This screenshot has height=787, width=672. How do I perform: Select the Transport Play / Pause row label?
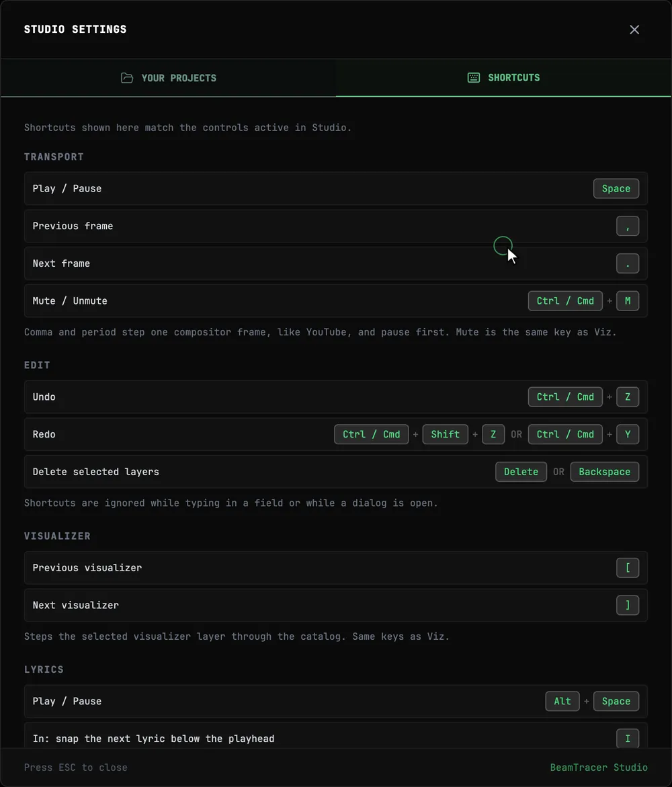point(67,189)
